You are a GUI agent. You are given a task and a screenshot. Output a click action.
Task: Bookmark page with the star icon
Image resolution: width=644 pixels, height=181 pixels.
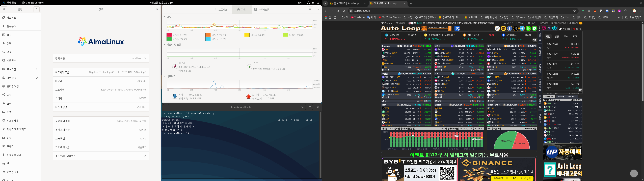point(575,11)
